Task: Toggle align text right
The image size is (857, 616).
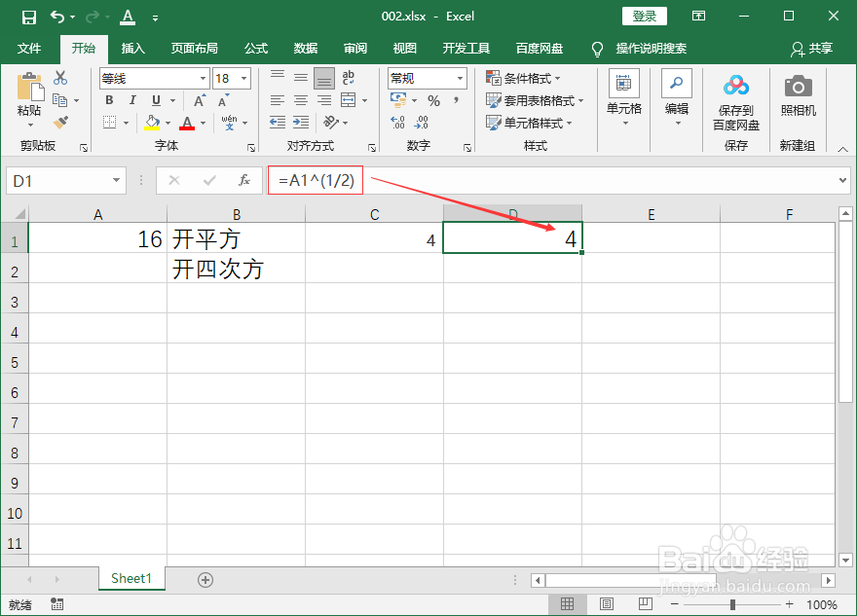Action: pyautogui.click(x=324, y=100)
